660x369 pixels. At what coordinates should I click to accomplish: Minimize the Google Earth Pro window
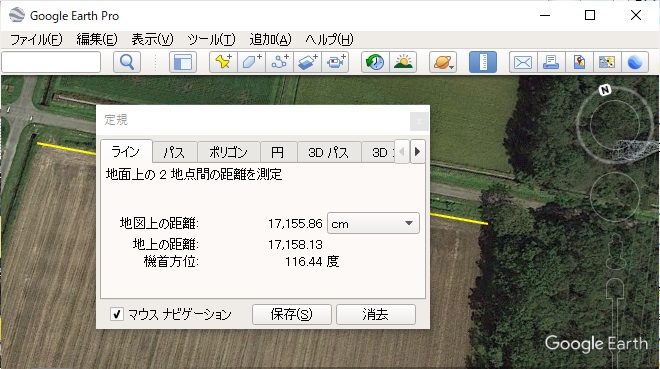(545, 16)
